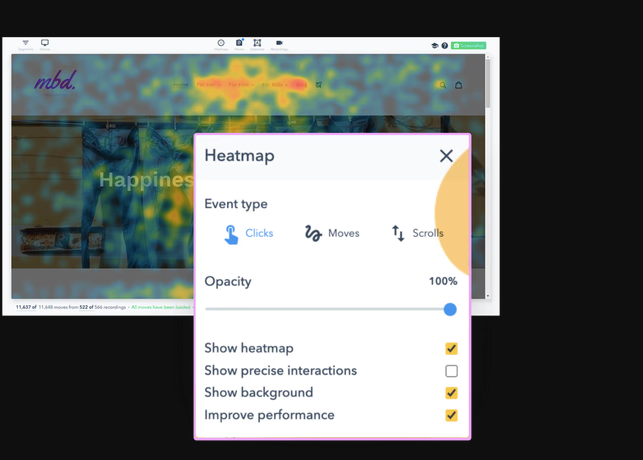Expand the For Kids navigation menu
Viewport: 643px width, 460px height.
pos(274,85)
